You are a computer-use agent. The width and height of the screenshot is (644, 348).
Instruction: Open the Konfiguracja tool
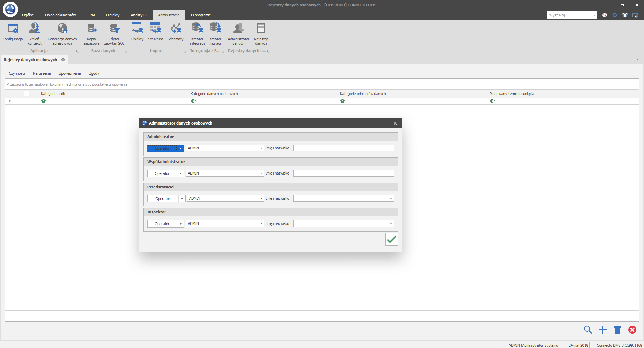[x=13, y=33]
